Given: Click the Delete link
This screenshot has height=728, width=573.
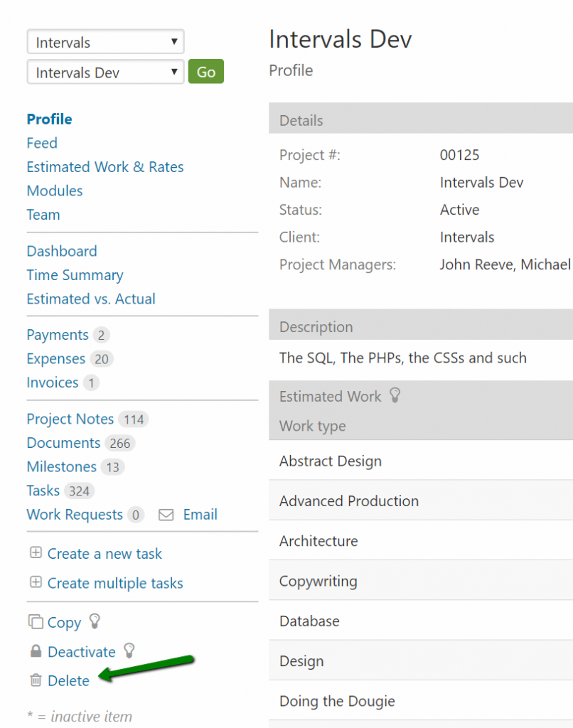Looking at the screenshot, I should point(69,680).
